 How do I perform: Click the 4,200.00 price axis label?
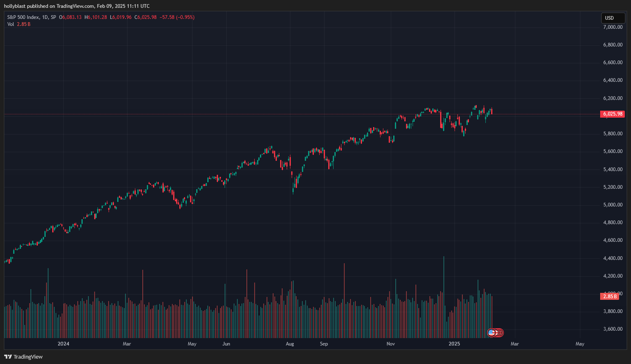[613, 276]
